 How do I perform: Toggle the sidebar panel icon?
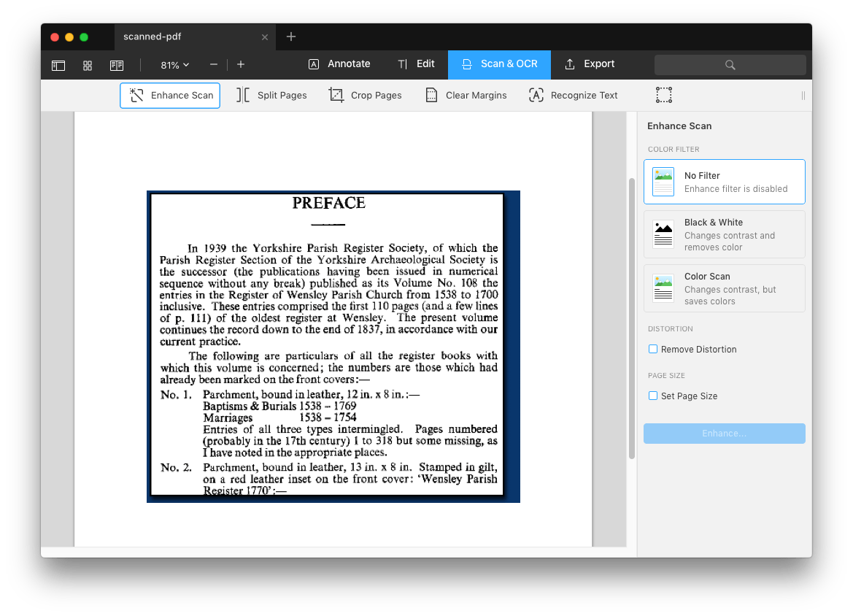click(x=58, y=65)
